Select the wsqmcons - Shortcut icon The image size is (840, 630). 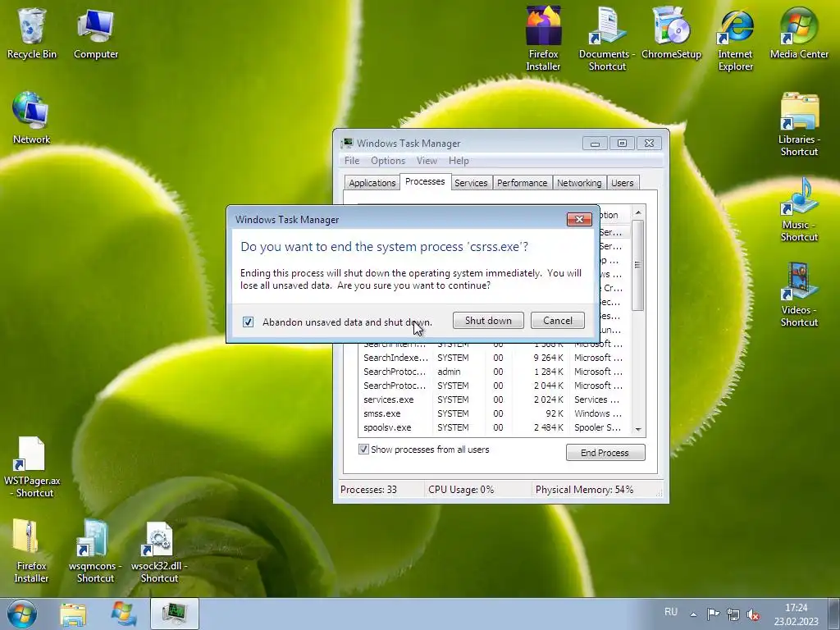[95, 550]
